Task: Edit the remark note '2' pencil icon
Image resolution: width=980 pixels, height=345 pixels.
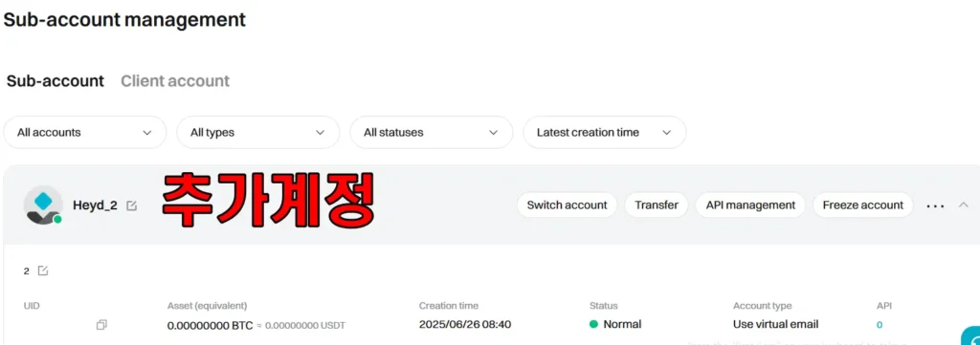Action: [x=42, y=270]
